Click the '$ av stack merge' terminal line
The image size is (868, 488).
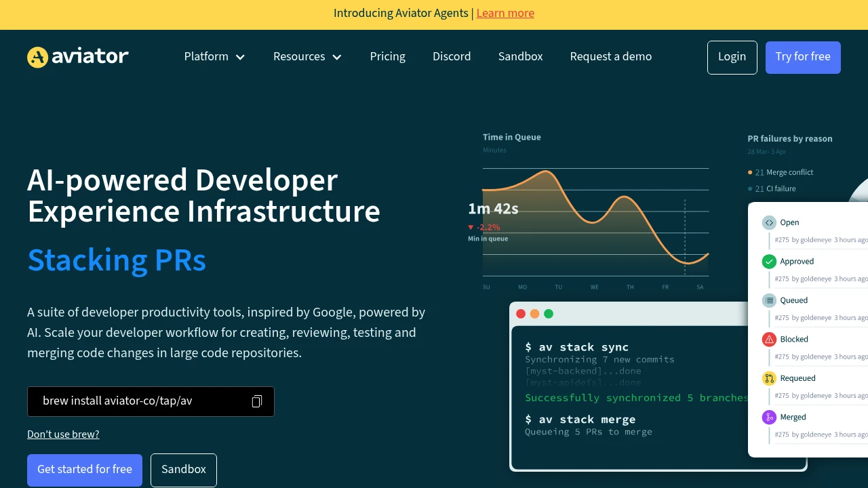(x=580, y=420)
